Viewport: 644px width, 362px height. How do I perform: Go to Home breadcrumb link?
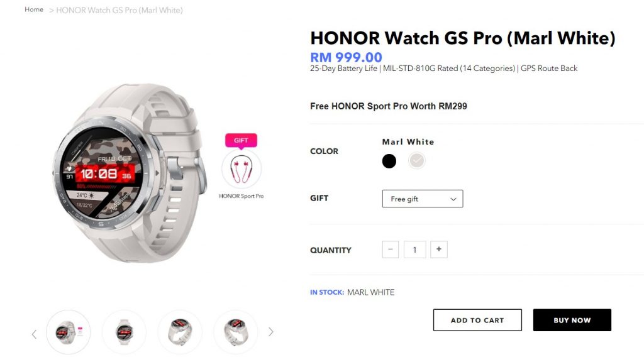34,9
